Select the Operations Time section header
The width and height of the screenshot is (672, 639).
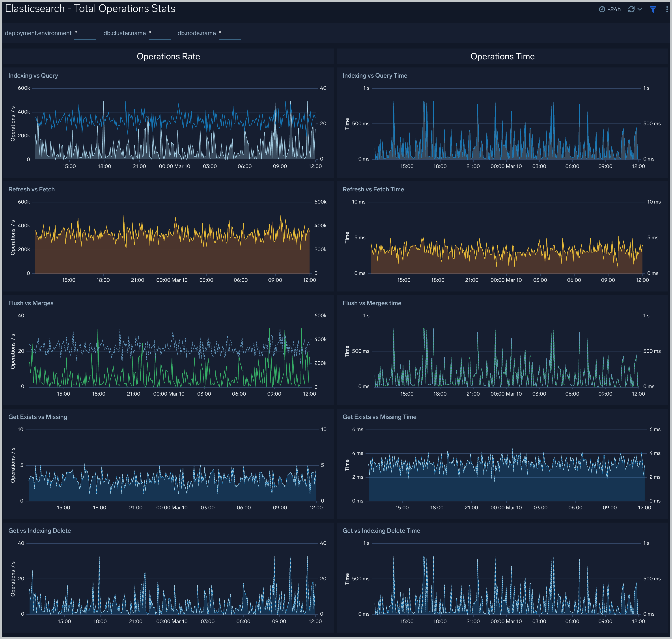[x=502, y=56]
